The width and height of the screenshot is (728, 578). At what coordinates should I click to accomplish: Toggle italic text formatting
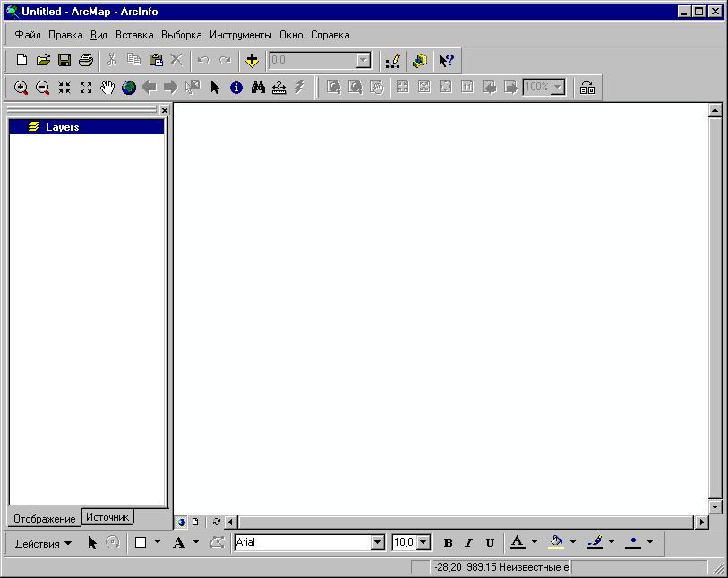click(469, 542)
